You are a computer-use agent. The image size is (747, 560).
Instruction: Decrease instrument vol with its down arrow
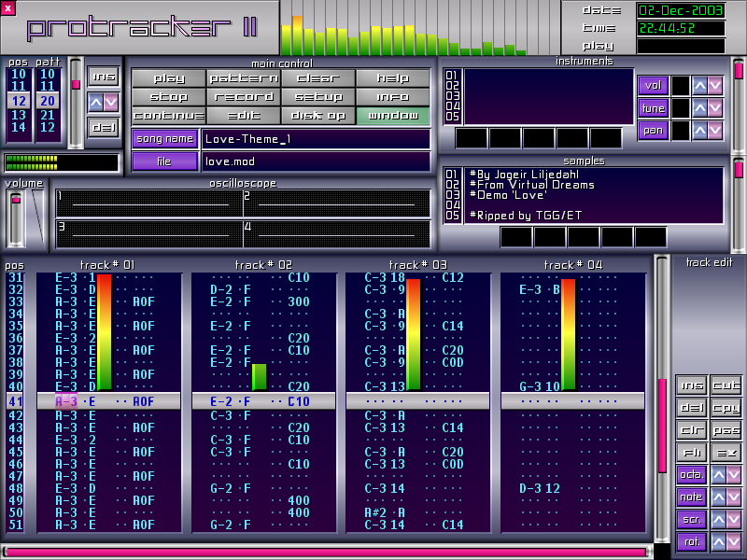click(714, 86)
